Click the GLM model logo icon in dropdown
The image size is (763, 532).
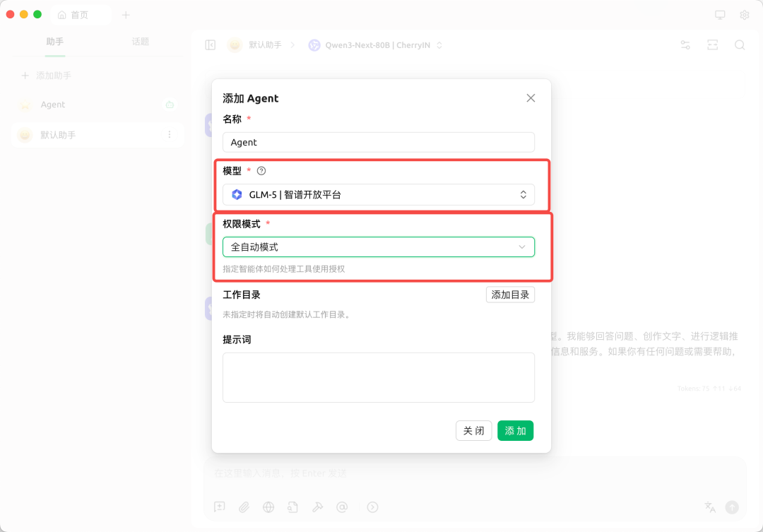coord(237,195)
